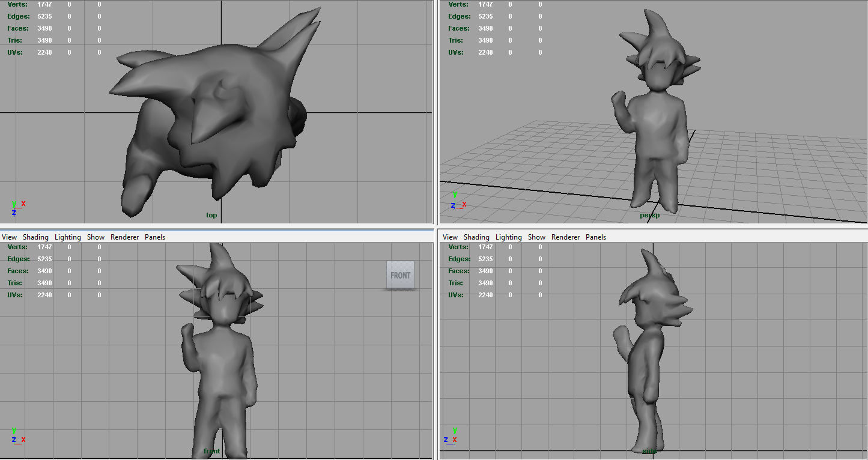Click the 'side' camera label
The width and height of the screenshot is (868, 460).
649,451
